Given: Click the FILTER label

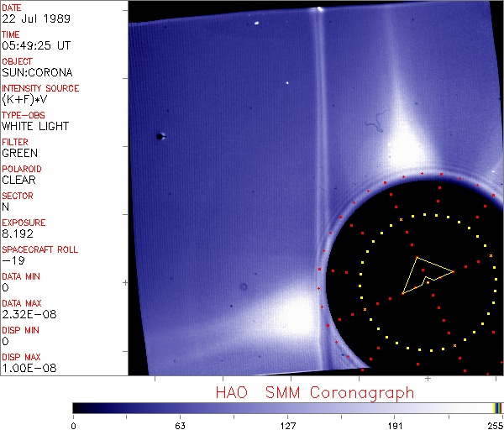Looking at the screenshot, I should click(x=15, y=142).
